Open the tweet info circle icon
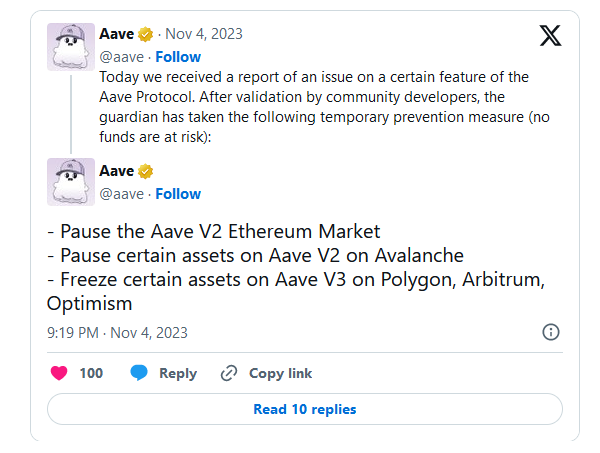This screenshot has height=453, width=600. pos(550,332)
